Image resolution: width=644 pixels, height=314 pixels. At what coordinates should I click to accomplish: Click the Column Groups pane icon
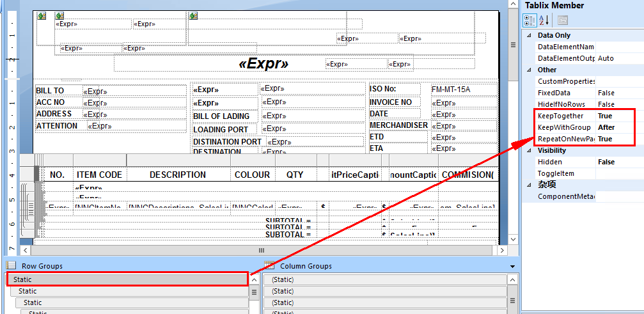(x=269, y=265)
